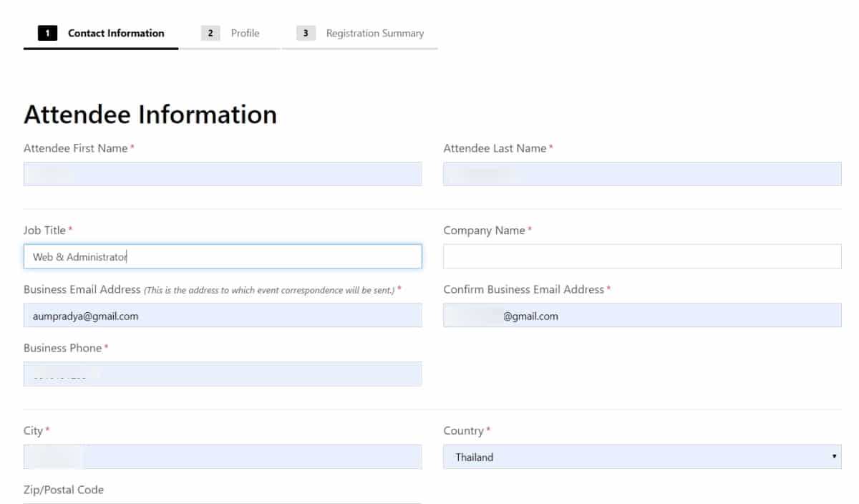Click the empty Company Name field

(642, 256)
